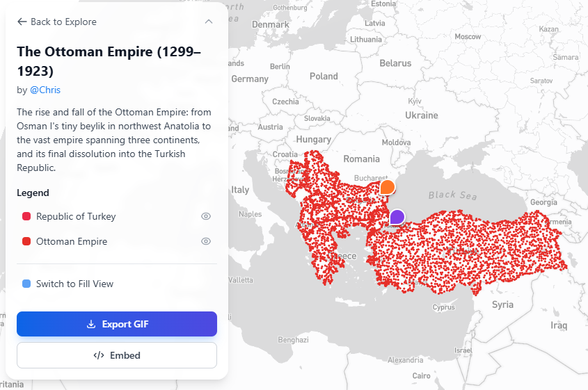Click the Israel label on map
588x390 pixels.
point(463,350)
